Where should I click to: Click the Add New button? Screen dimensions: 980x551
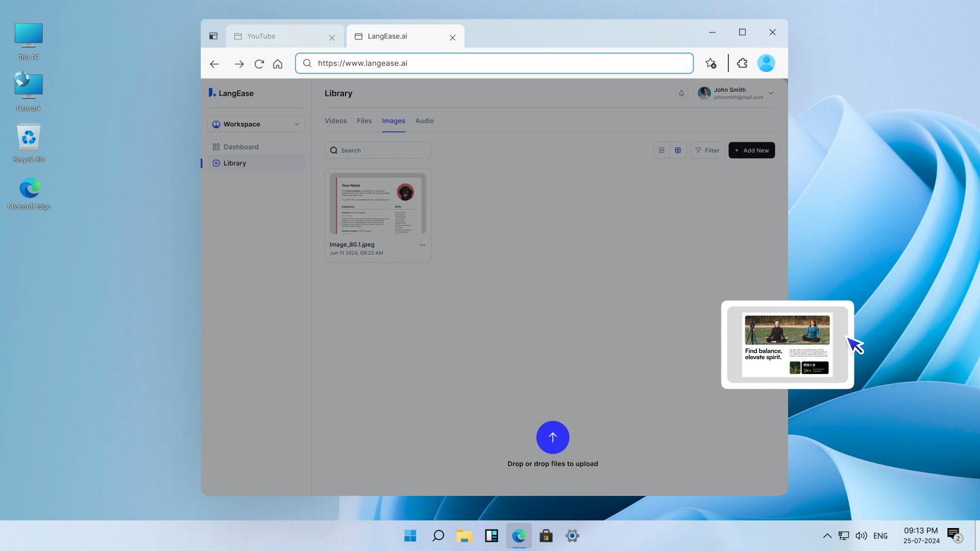pos(751,151)
